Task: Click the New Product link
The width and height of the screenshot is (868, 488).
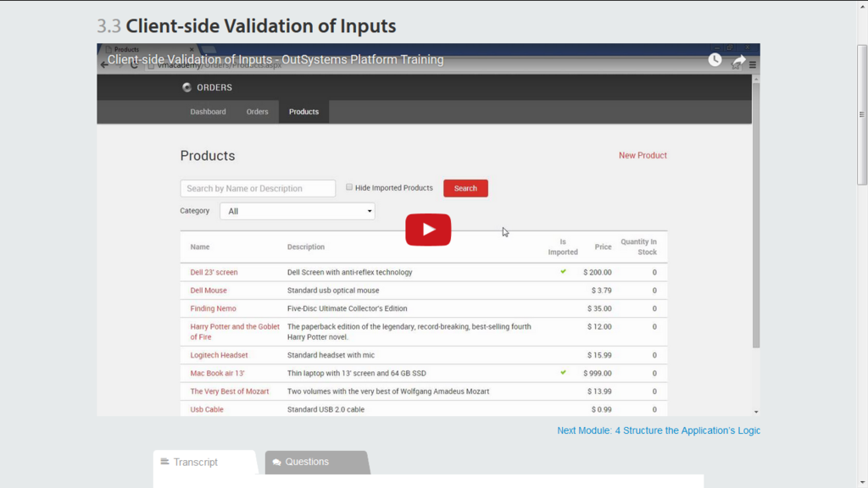Action: click(643, 156)
